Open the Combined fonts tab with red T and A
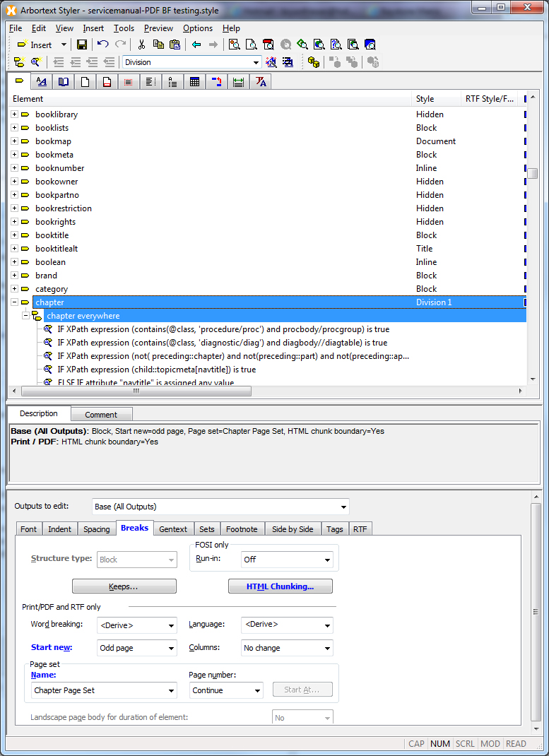 [x=260, y=82]
